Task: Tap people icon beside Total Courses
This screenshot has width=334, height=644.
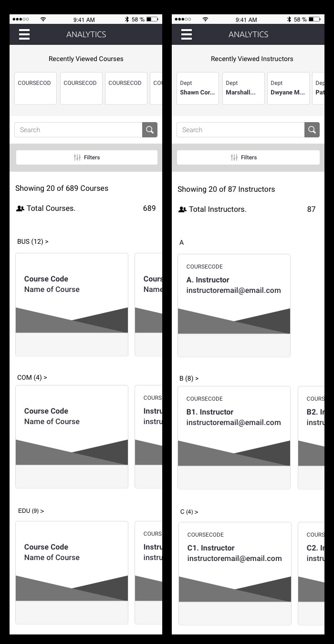Action: (20, 208)
